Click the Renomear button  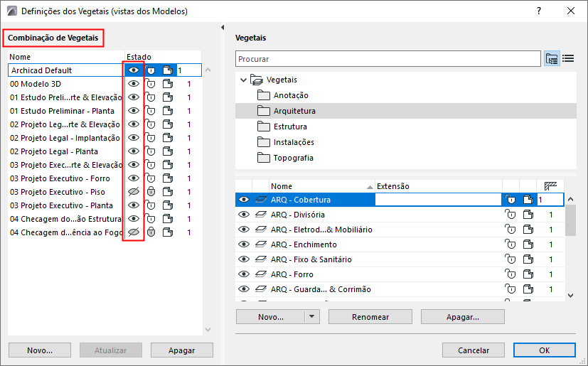[370, 317]
